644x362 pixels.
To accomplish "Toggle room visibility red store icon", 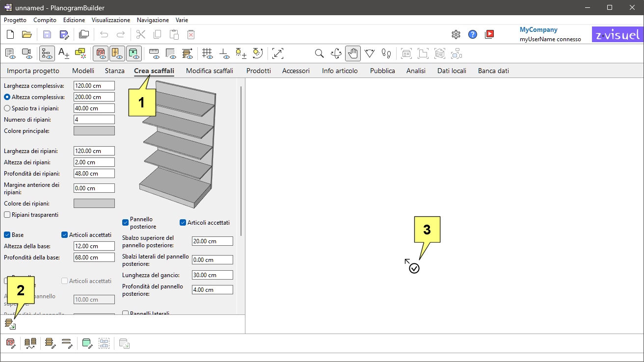I will (101, 53).
